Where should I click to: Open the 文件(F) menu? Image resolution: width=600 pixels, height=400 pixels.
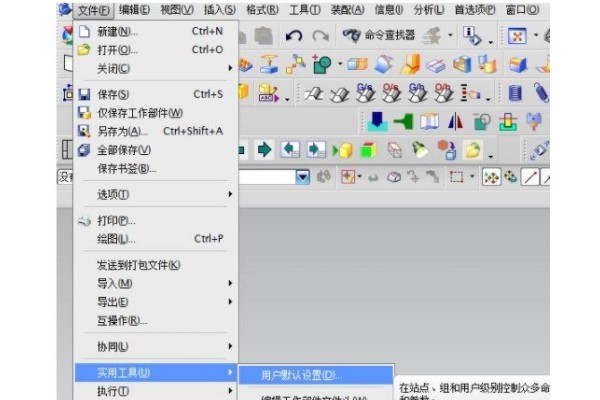(x=93, y=10)
